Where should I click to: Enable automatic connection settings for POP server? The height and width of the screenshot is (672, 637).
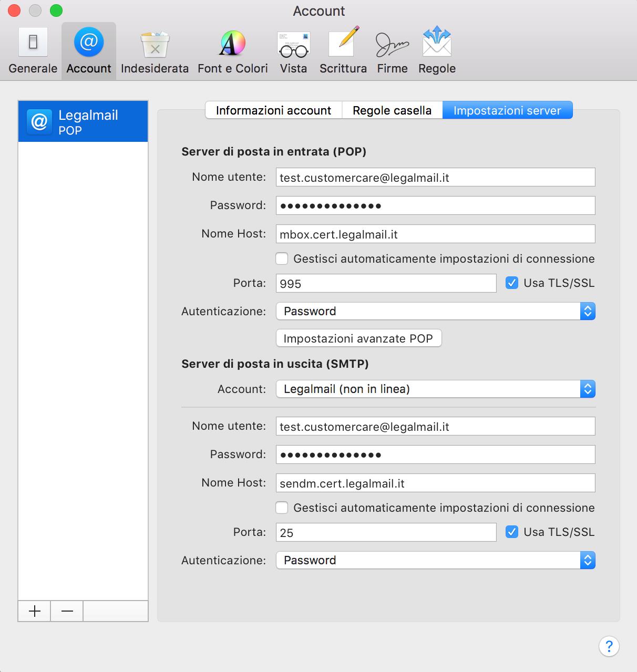pos(282,259)
